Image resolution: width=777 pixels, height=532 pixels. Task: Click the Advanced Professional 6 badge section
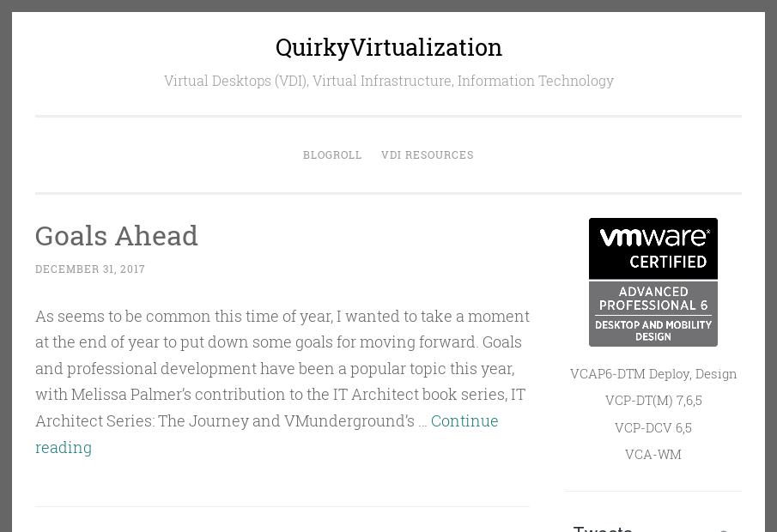(x=653, y=299)
